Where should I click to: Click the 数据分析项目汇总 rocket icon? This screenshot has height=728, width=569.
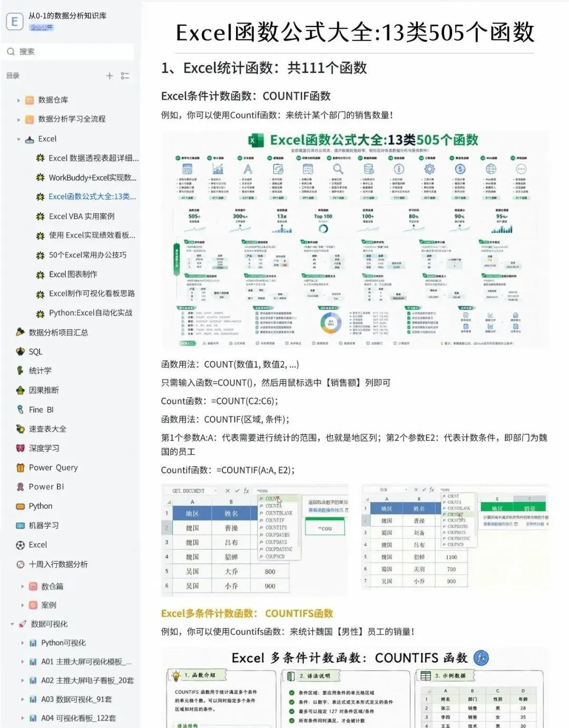click(20, 332)
